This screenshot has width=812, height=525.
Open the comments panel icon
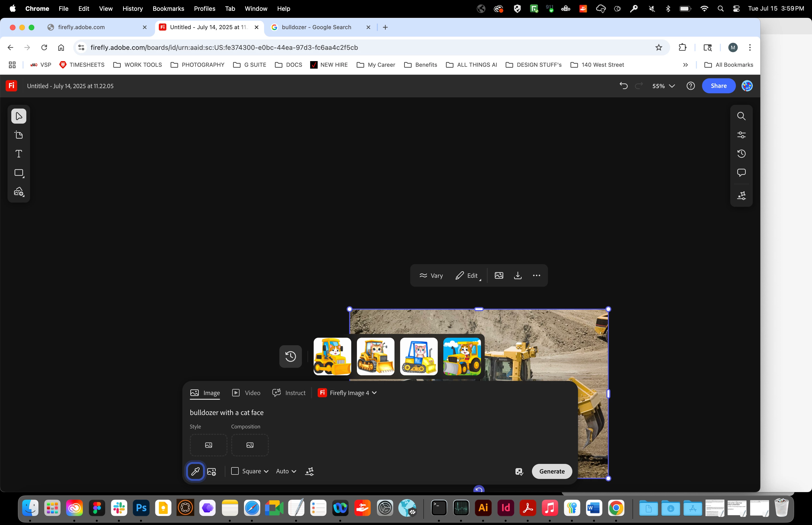[741, 172]
